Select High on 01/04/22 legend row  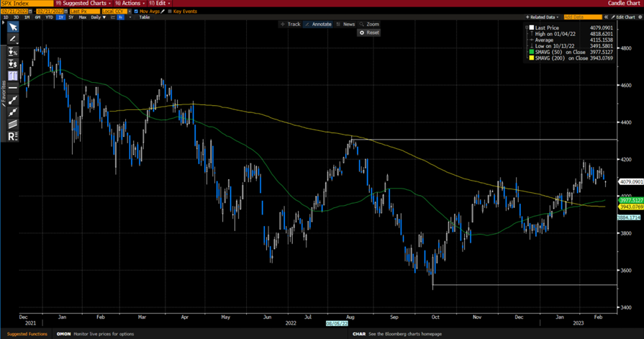pos(571,34)
